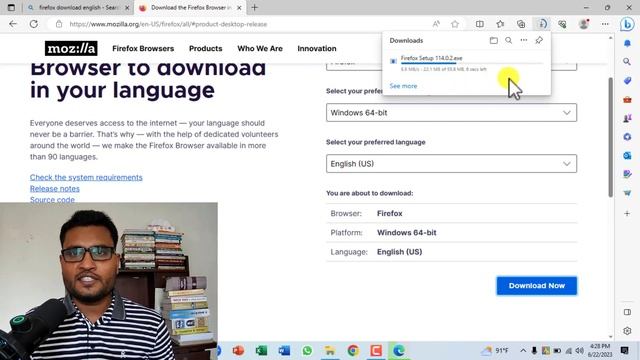Open sidebar Tools briefcase icon
The width and height of the screenshot is (640, 360).
[627, 99]
